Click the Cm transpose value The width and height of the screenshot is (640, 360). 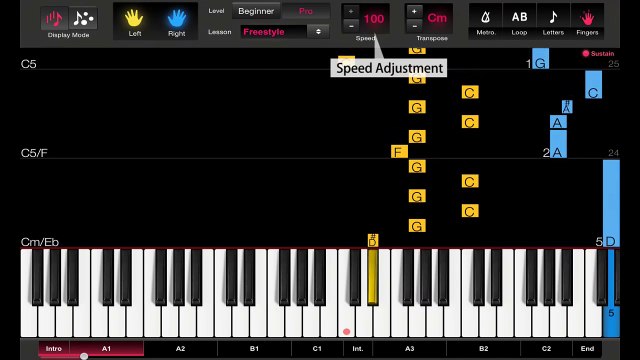pyautogui.click(x=437, y=18)
